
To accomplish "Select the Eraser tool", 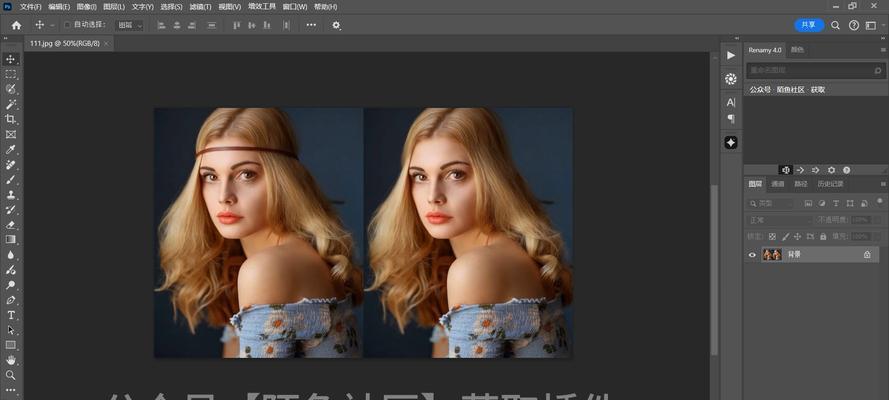I will 10,224.
